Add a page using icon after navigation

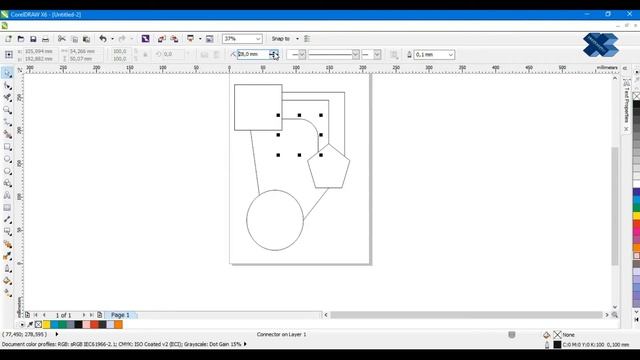[x=99, y=315]
